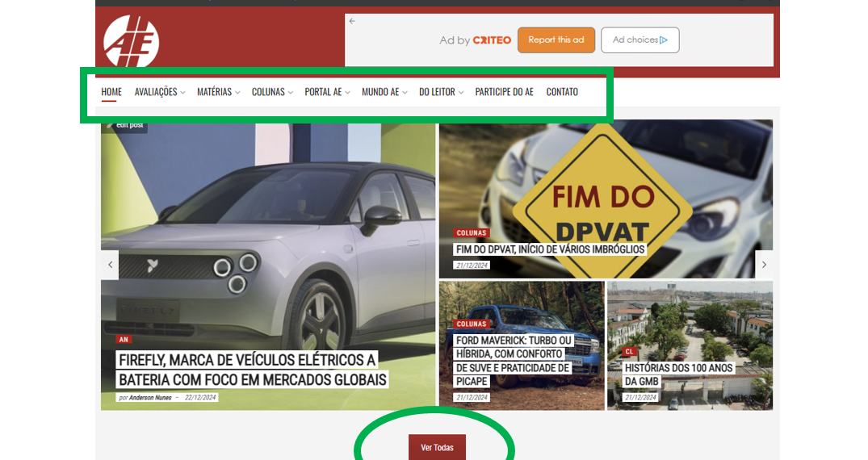Go to the Home menu item
868x460 pixels.
[111, 92]
